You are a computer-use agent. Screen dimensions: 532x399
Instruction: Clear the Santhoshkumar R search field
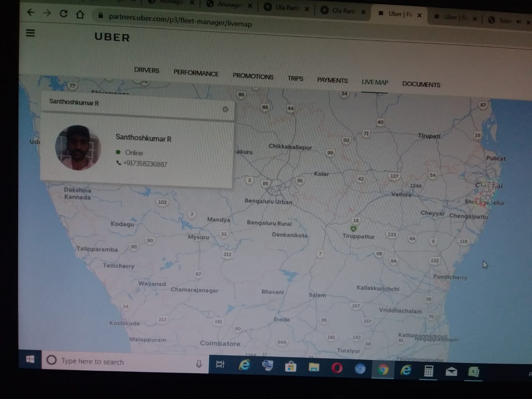[225, 109]
